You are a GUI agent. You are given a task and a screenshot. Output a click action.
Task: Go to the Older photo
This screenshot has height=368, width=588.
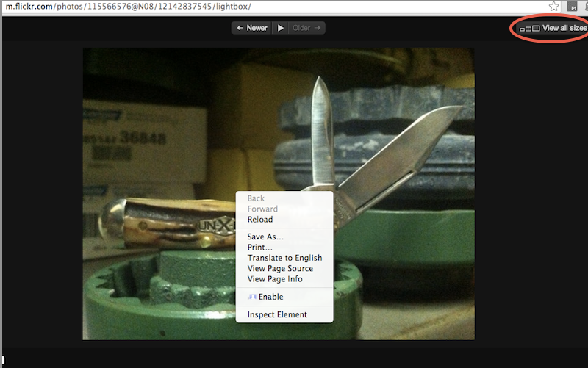[306, 28]
